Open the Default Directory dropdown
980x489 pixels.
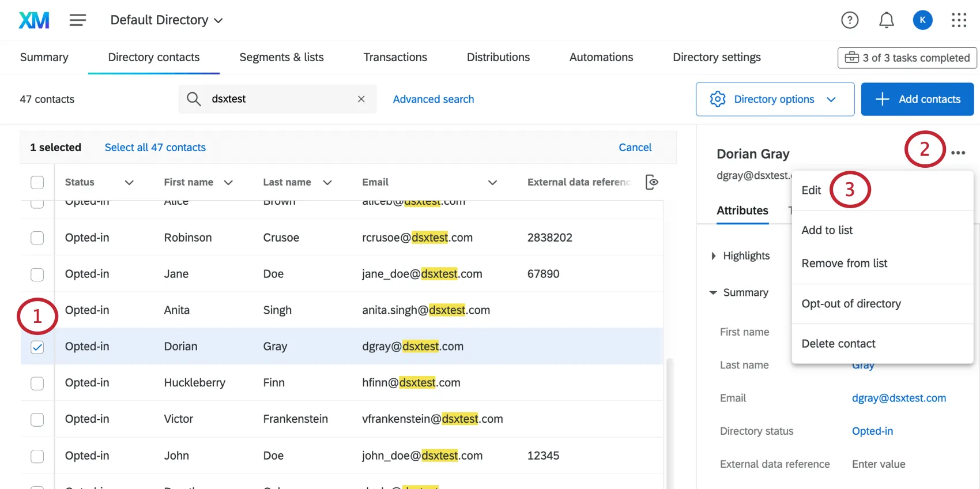[166, 20]
